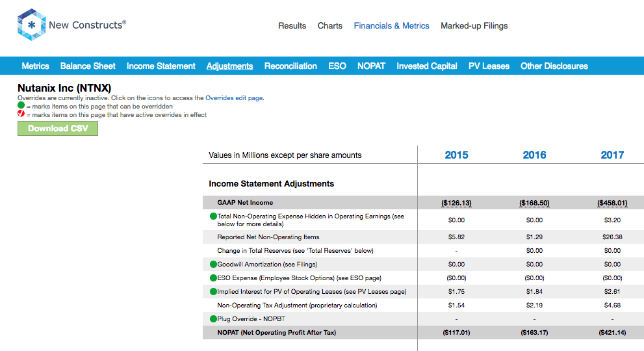Click the GAAP Net Income row label
This screenshot has height=351, width=644.
click(245, 203)
